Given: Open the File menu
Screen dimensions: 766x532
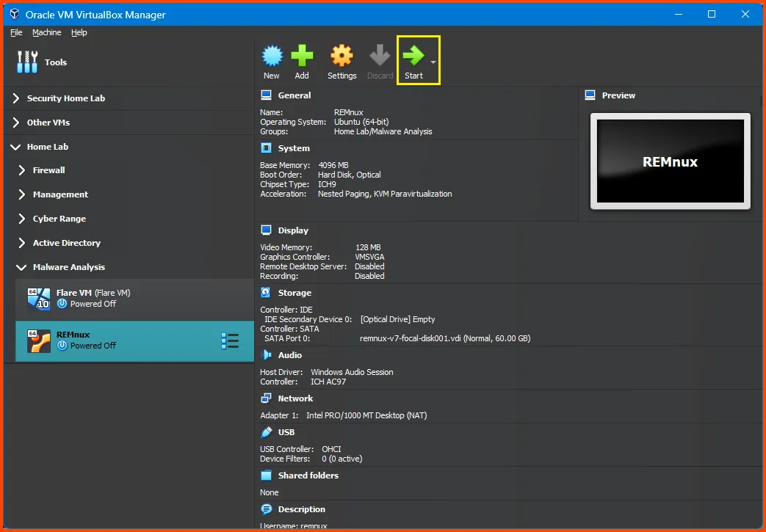Looking at the screenshot, I should (16, 32).
